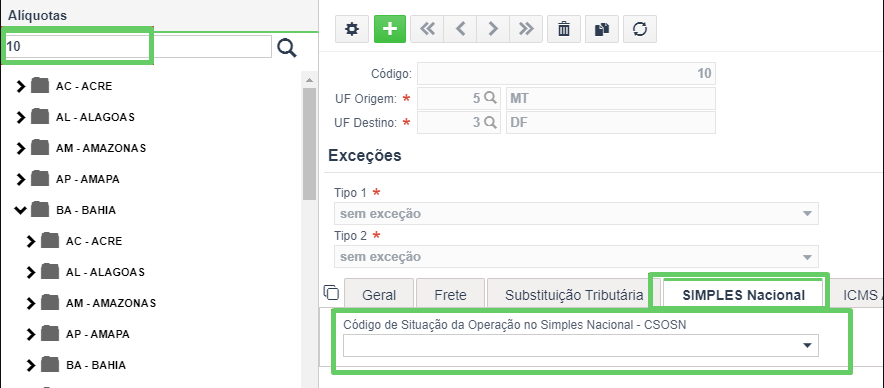Expand AP - AMAPA under BA - BAHIA
This screenshot has height=388, width=884.
31,334
